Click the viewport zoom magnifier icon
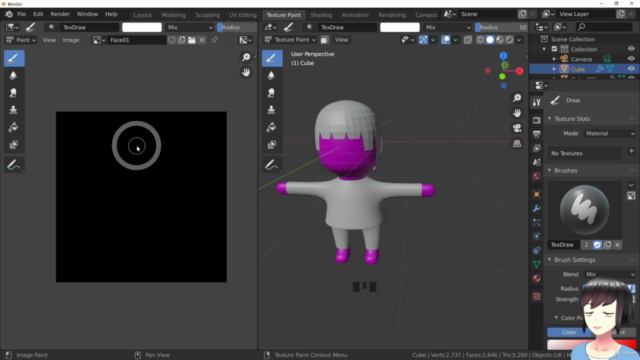The height and width of the screenshot is (360, 640). [517, 98]
